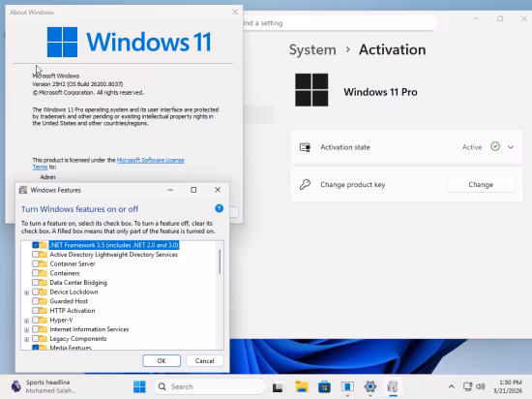
Task: Cancel the Windows Features dialog
Action: [205, 360]
